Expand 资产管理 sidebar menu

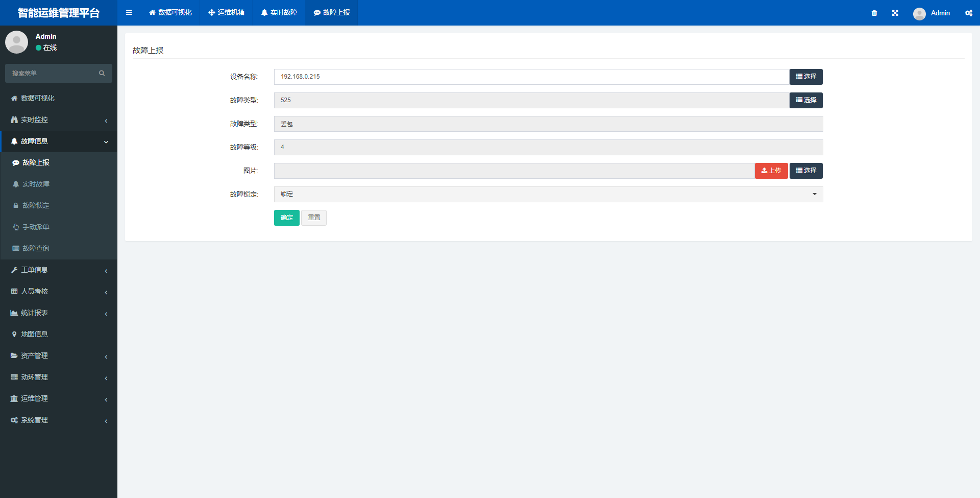(x=59, y=355)
